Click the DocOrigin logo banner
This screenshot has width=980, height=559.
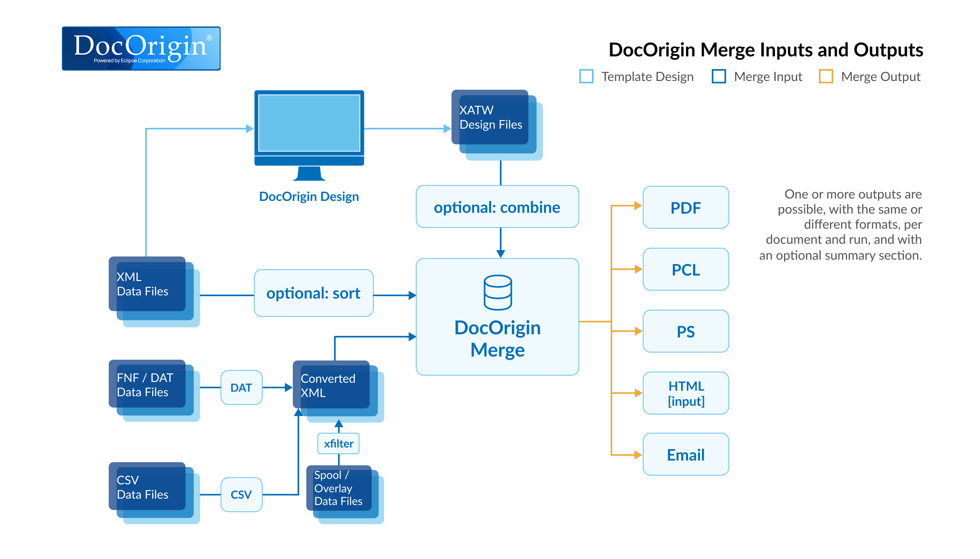point(141,48)
